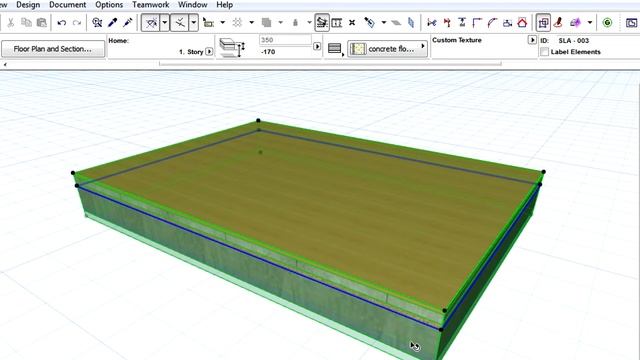Click the red stamp-shaped icon
The image size is (640, 360).
tap(558, 23)
